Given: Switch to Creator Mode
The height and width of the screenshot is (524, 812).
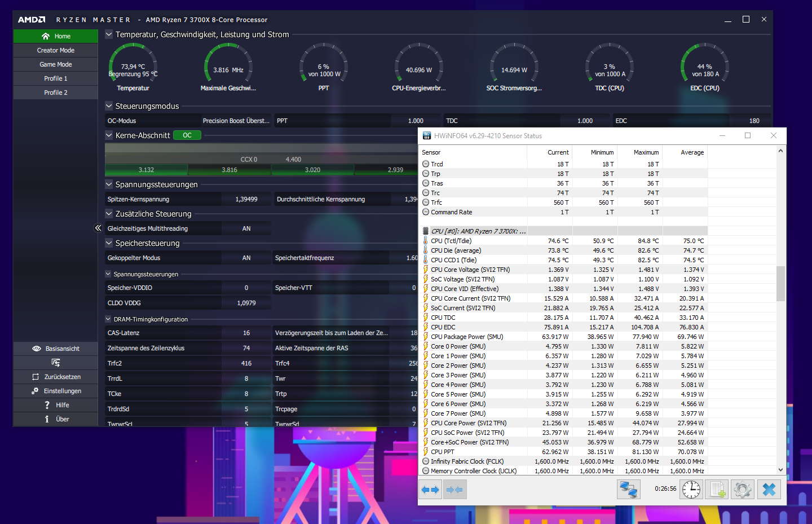Looking at the screenshot, I should point(56,50).
